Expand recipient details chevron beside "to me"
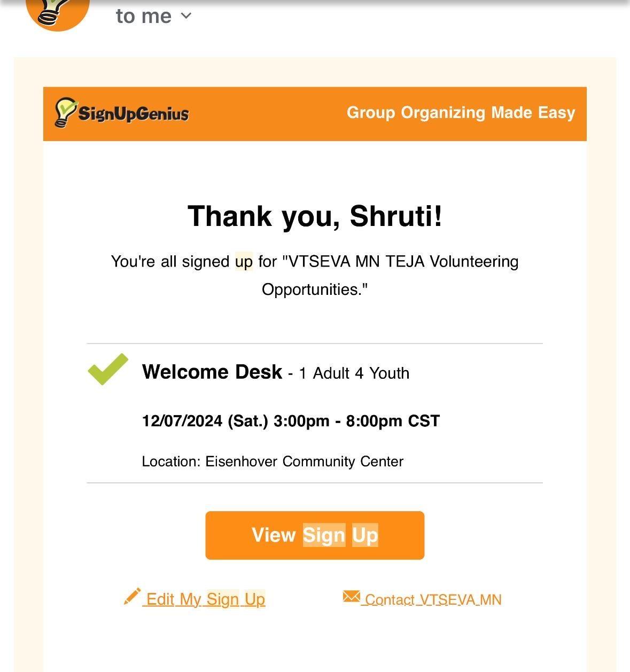 pos(186,16)
